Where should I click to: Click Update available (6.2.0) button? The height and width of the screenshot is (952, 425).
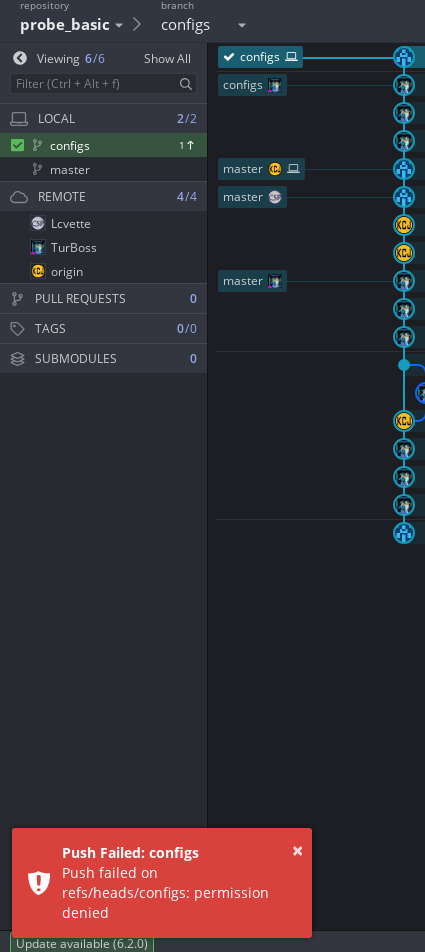pos(82,944)
